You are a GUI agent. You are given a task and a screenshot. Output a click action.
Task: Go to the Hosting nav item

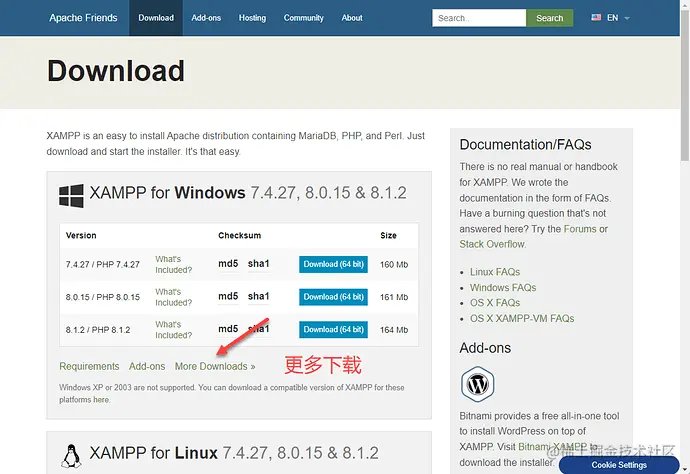point(252,18)
